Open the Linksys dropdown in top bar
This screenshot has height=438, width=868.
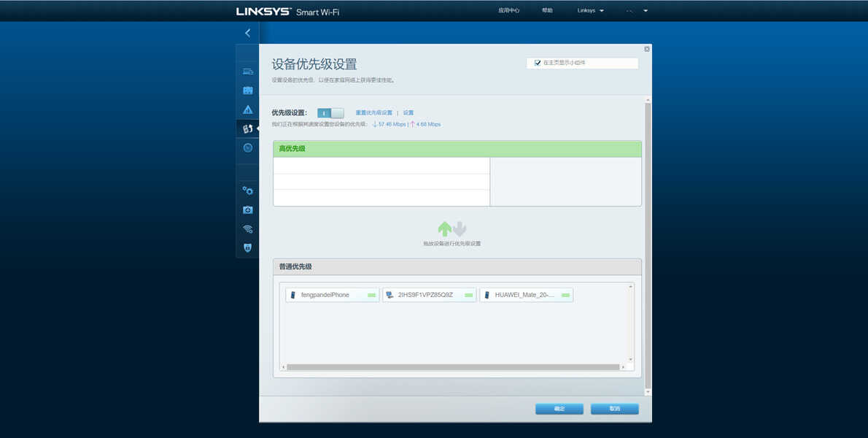pos(590,10)
